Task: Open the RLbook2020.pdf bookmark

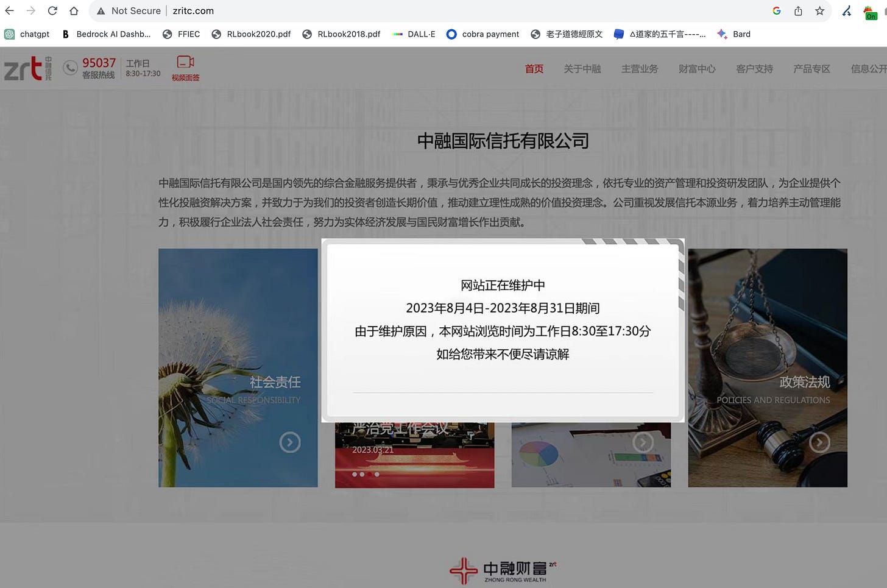Action: 251,34
